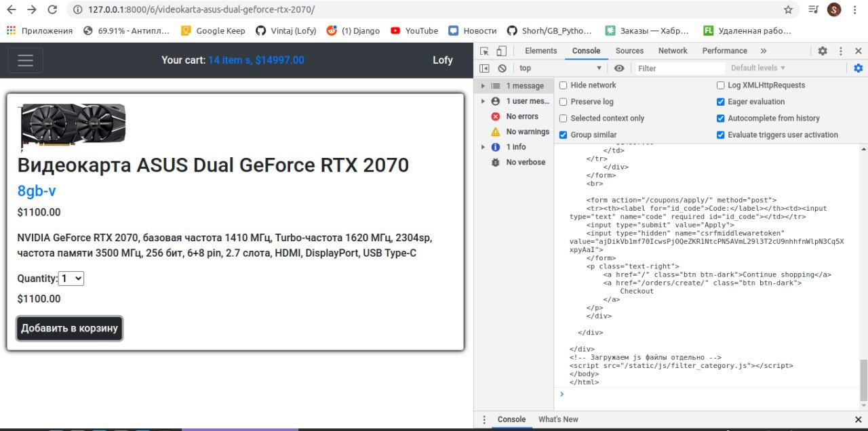Activate DevTools inspect element tool
Viewport: 868px width, 431px height.
484,51
